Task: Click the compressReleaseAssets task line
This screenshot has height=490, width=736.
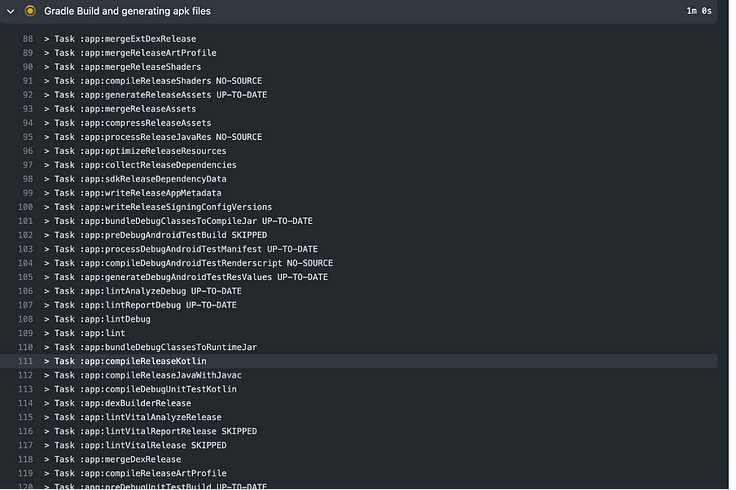Action: (x=128, y=123)
